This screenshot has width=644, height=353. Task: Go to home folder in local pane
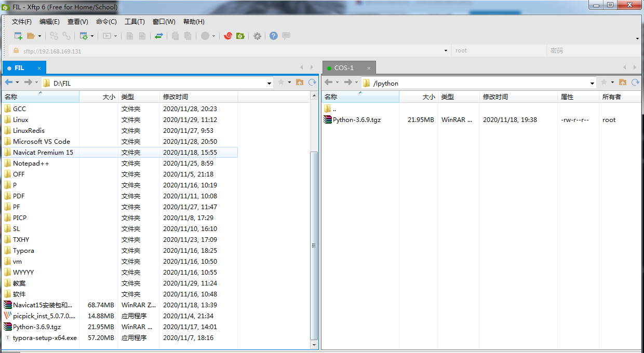300,82
